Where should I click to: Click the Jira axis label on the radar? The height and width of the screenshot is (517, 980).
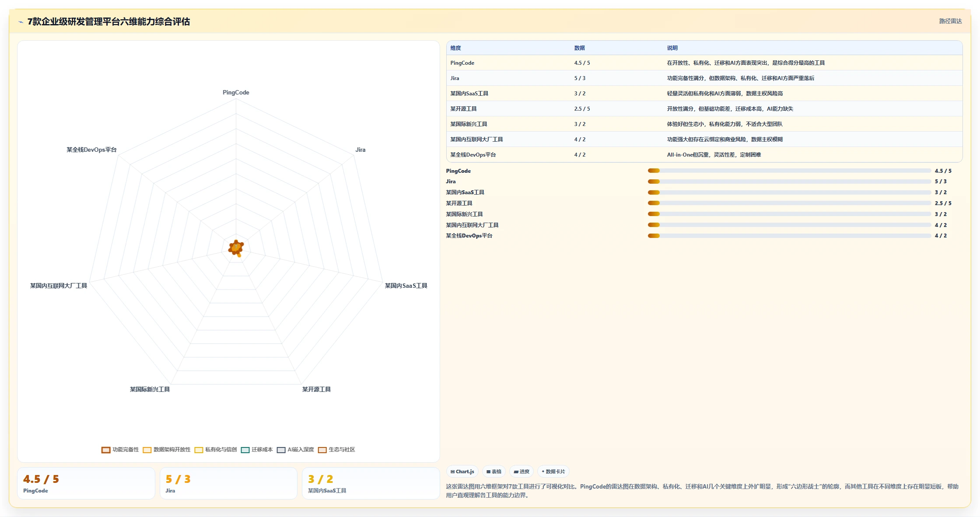[x=360, y=150]
